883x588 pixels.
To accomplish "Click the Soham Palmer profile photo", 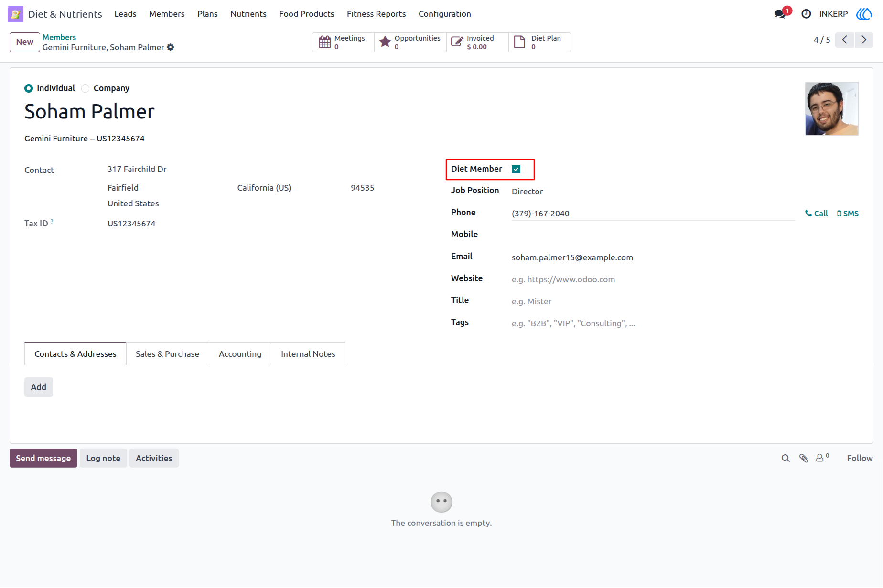I will point(832,109).
